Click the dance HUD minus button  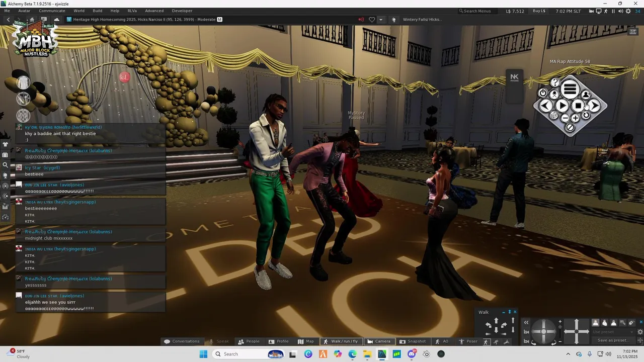click(x=566, y=118)
